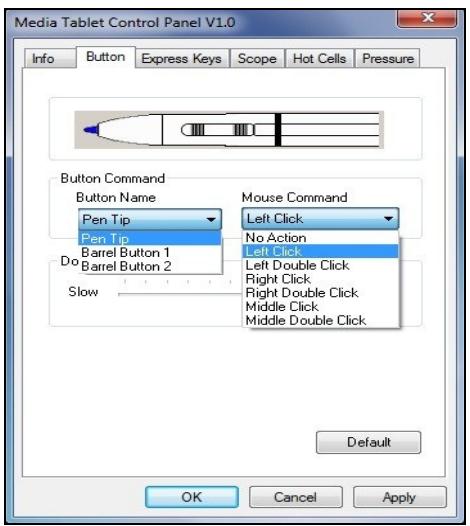Select highlighted Left Click list option
470x526 pixels.
point(320,251)
